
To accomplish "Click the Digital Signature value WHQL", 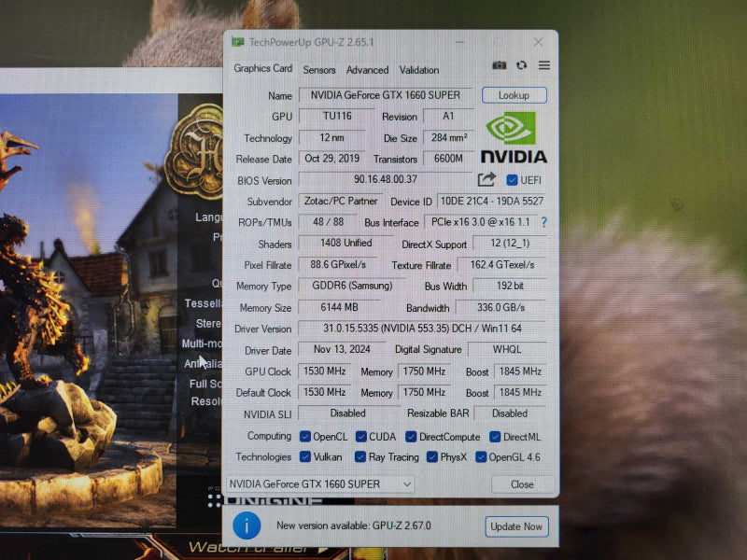I will pyautogui.click(x=507, y=349).
